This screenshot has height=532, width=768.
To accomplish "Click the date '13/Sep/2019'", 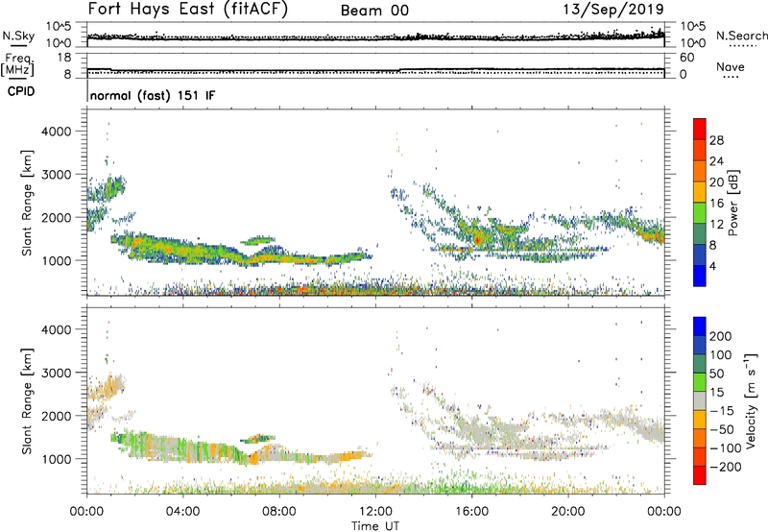I will coord(613,9).
